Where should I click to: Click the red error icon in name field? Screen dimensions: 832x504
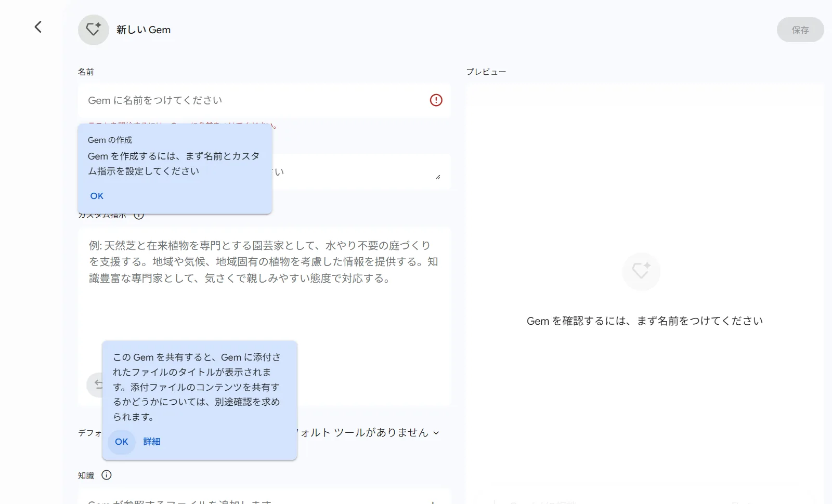[436, 100]
